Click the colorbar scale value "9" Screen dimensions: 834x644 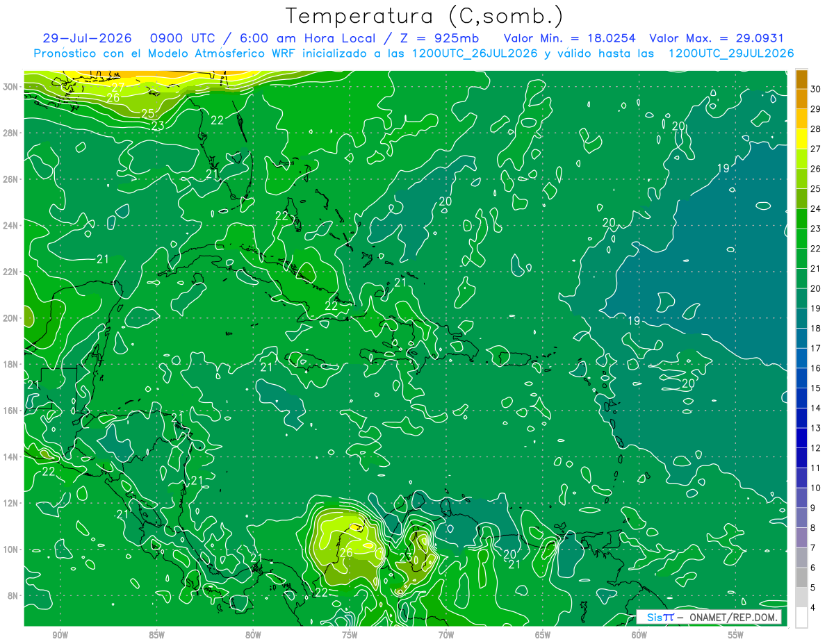[813, 508]
